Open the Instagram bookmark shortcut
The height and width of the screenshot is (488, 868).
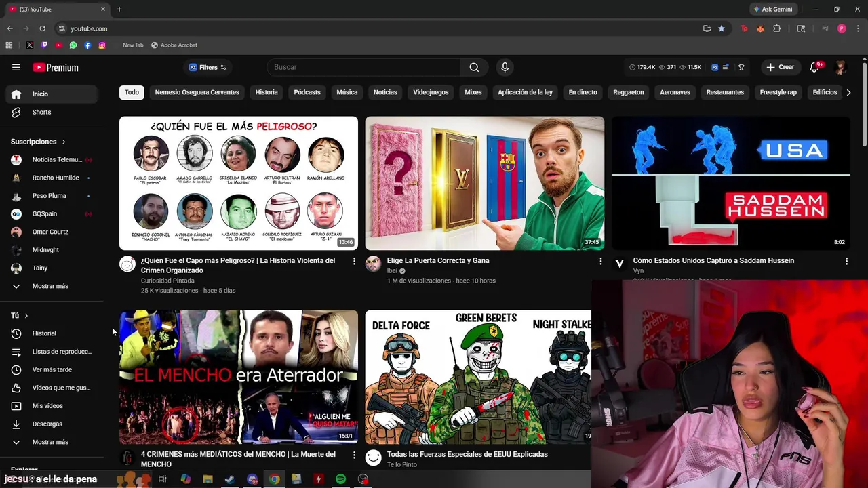pyautogui.click(x=102, y=45)
